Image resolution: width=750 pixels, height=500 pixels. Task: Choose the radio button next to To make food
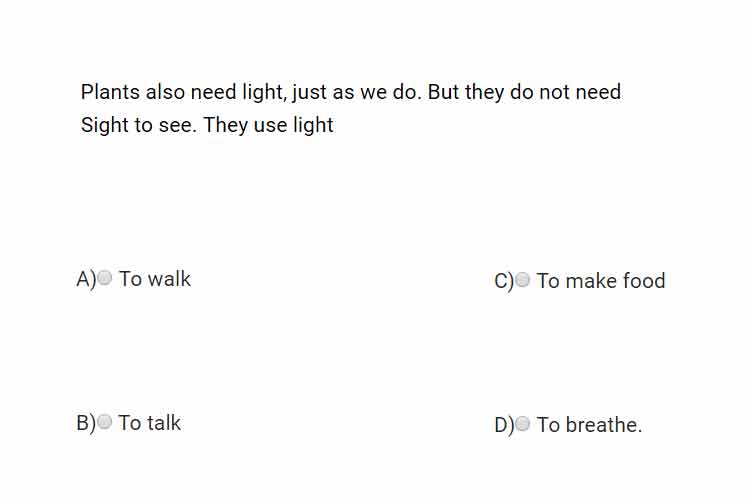coord(522,279)
